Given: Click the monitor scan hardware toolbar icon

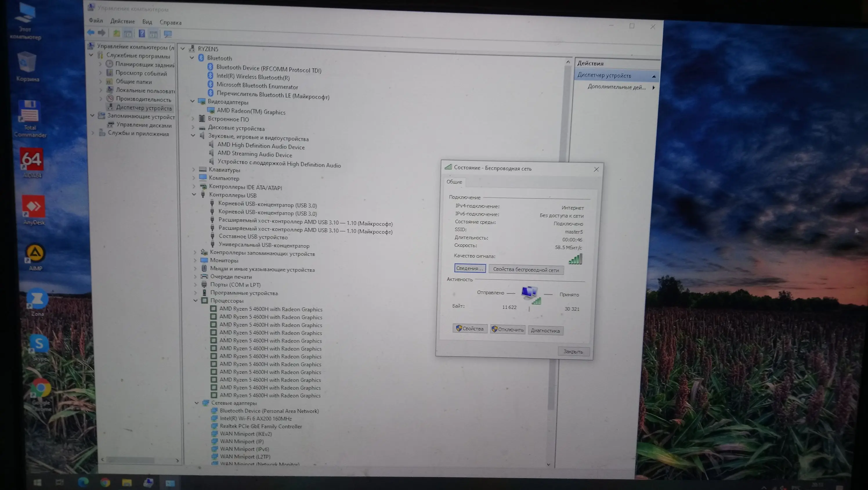Looking at the screenshot, I should [x=167, y=34].
